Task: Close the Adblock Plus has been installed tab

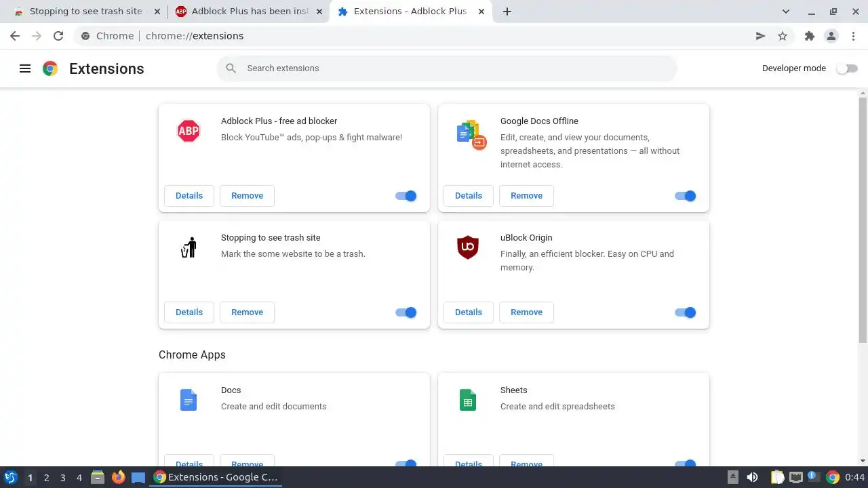Action: (319, 12)
